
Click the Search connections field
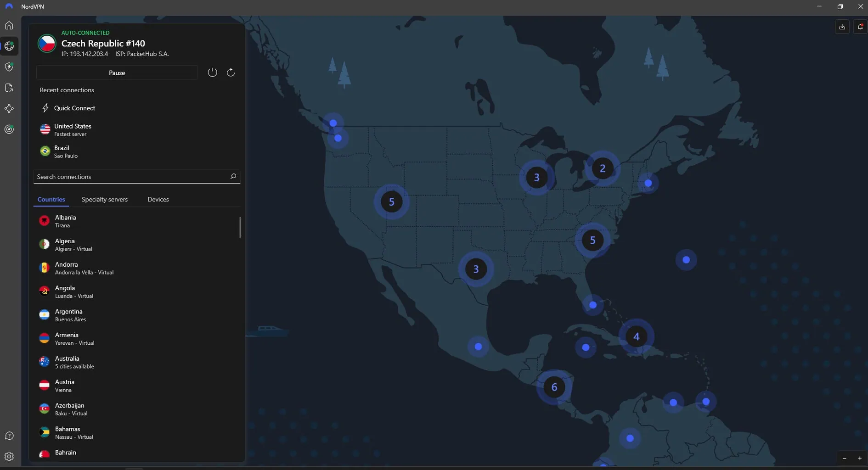pos(131,177)
